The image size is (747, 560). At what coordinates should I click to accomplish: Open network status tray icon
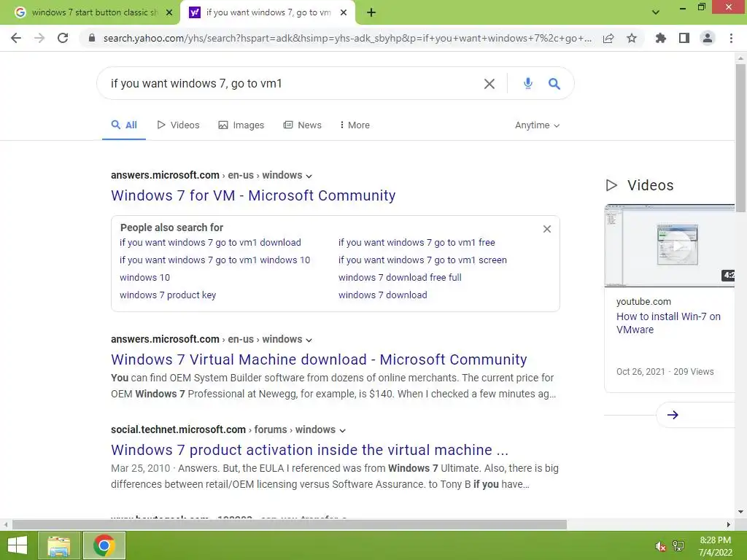click(x=678, y=546)
